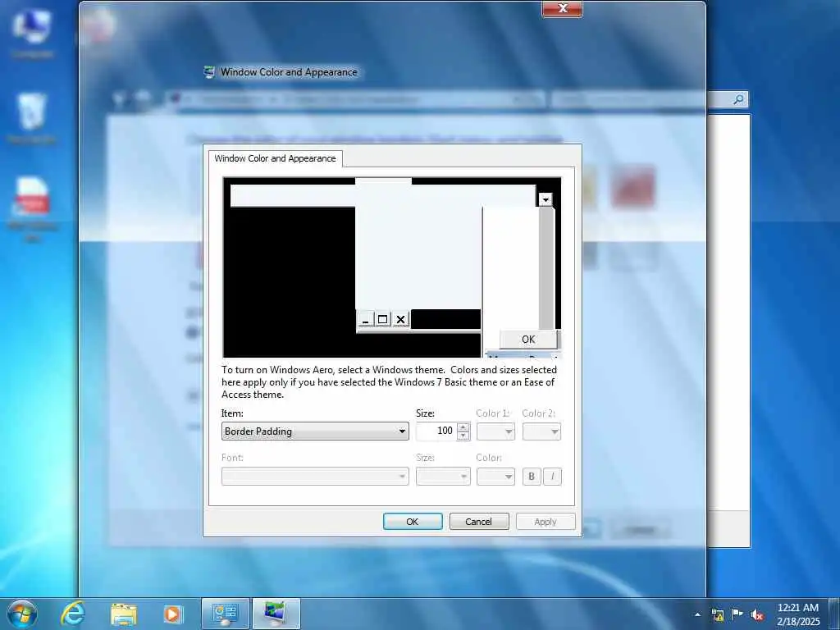Decrease Border Padding size with down arrow
The height and width of the screenshot is (630, 840).
coord(463,436)
